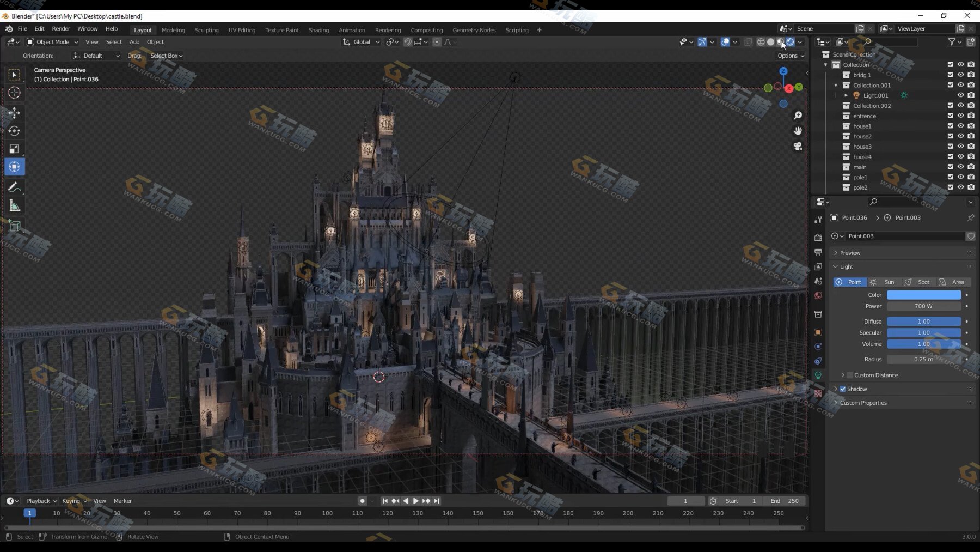The height and width of the screenshot is (552, 980).
Task: Select the Transform tool
Action: coord(15,167)
